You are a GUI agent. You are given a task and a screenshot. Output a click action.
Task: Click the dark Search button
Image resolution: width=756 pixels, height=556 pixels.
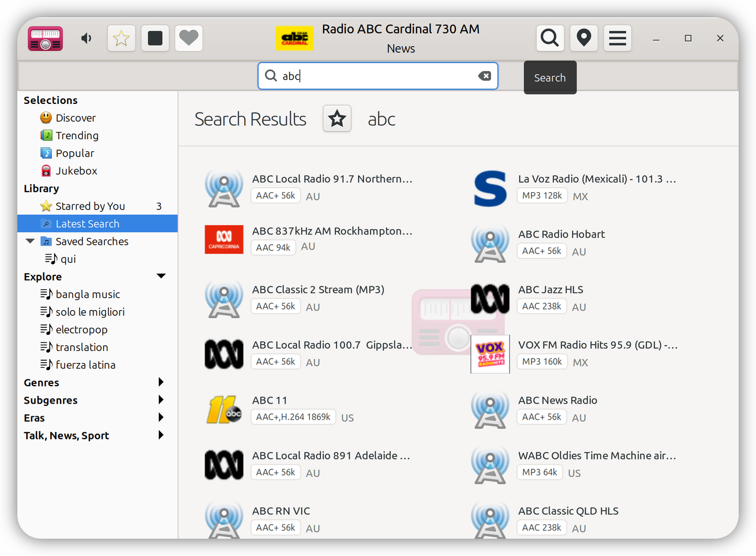(x=550, y=77)
